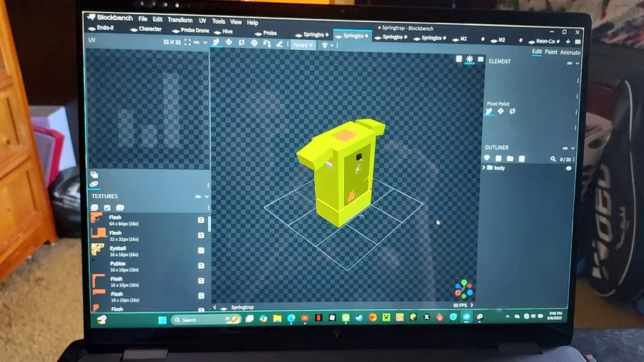Open the Parent transform space dropdown
This screenshot has height=362, width=644.
(303, 45)
